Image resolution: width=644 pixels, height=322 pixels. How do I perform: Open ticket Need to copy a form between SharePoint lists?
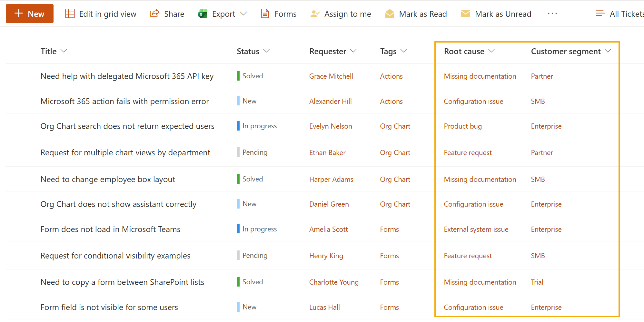pyautogui.click(x=122, y=282)
